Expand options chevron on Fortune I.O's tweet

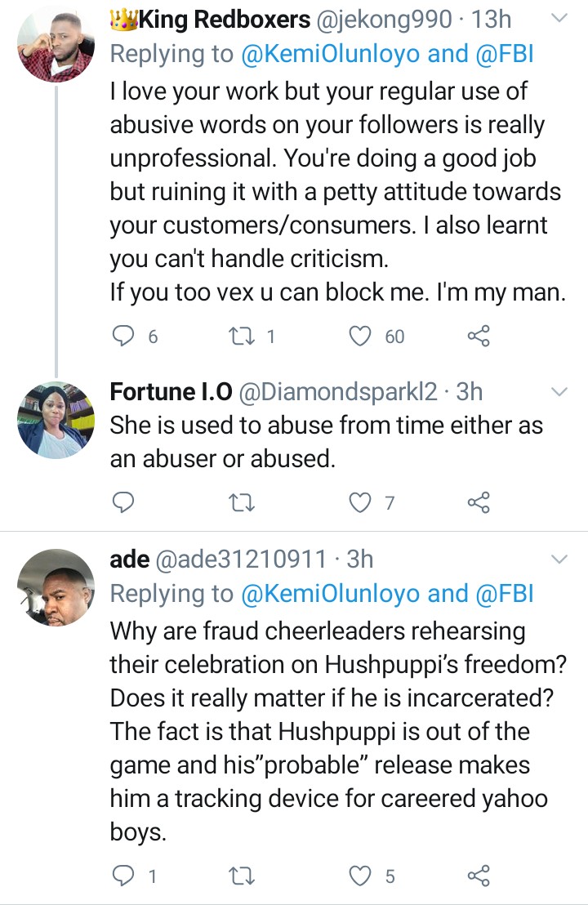click(x=559, y=393)
